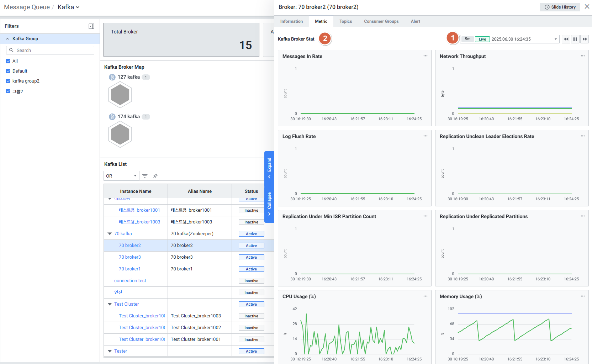
Task: Open the Consumer Groups tab
Action: [381, 21]
